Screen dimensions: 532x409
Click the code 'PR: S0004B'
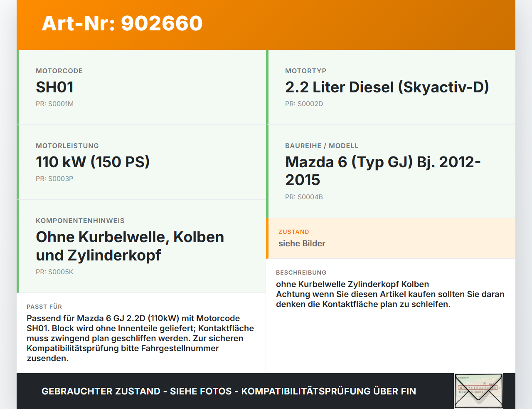tap(304, 197)
